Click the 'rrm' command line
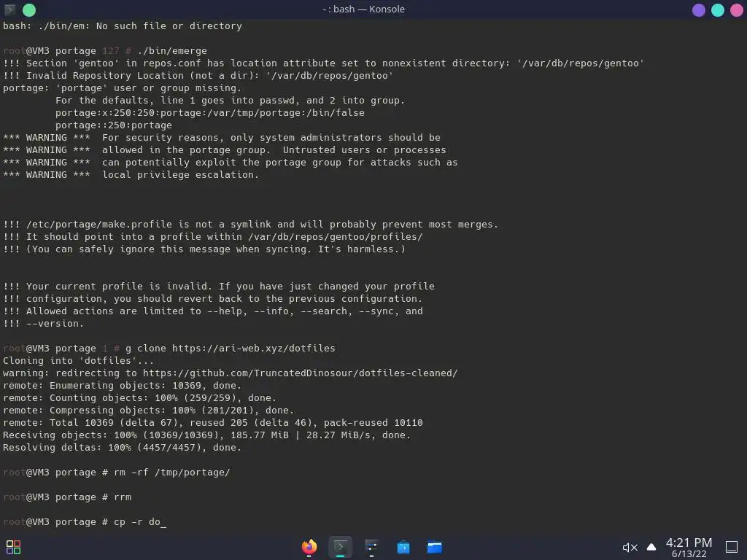This screenshot has height=560, width=747. [67, 497]
